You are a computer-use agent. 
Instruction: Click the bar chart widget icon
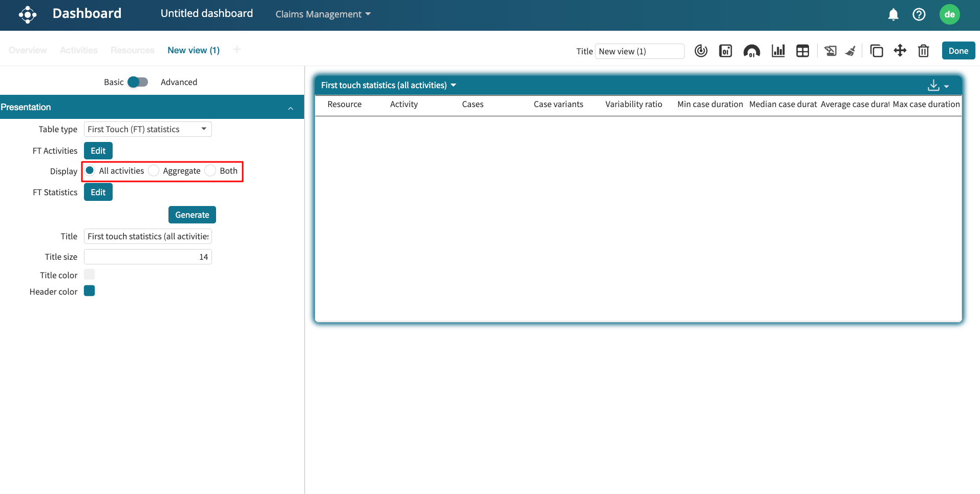(778, 51)
